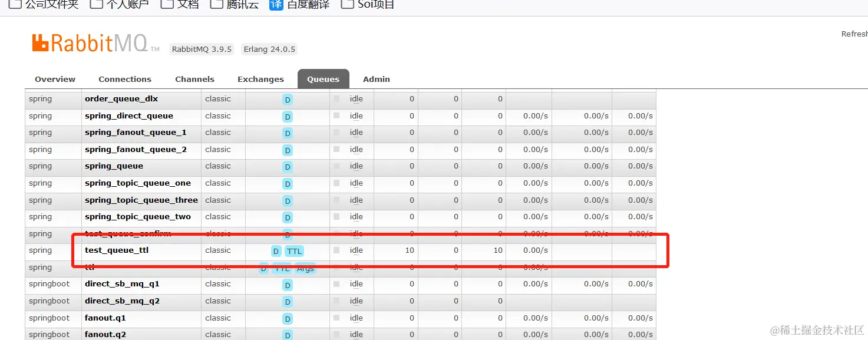Click state indicator square for order_queue_dlx
This screenshot has height=340, width=868.
(x=336, y=98)
